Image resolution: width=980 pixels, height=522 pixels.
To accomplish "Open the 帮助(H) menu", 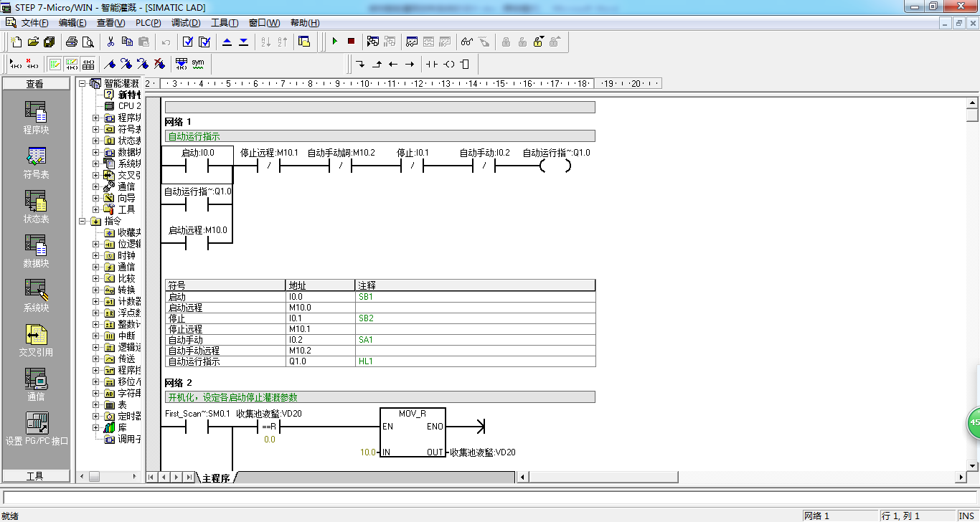I will click(305, 23).
